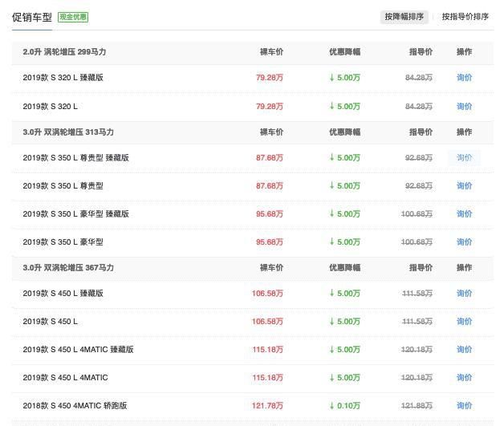Click 询价 for 2019款 S 320 L 臻藏版

click(464, 78)
